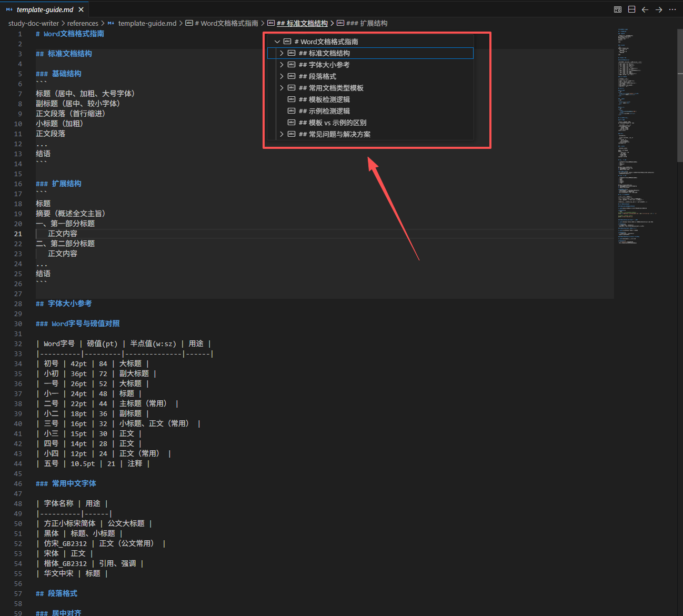
Task: Click the '半点值(w:sz)' table header
Action: pos(153,344)
